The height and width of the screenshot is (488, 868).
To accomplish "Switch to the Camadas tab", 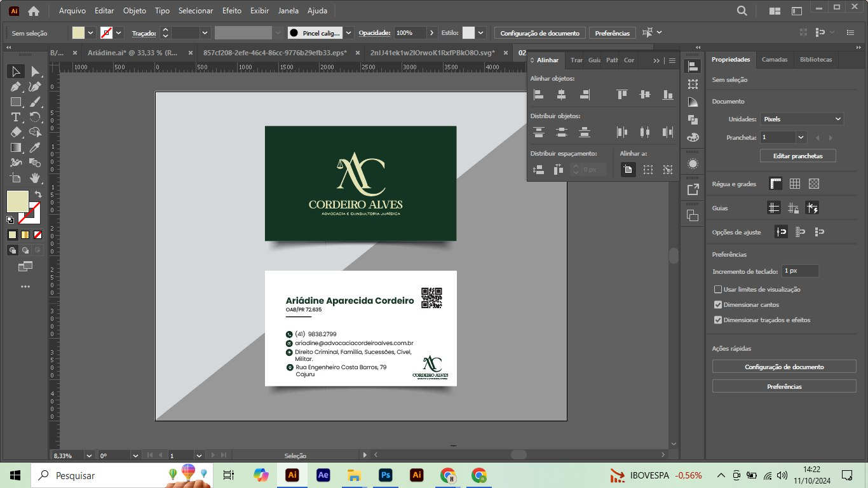I will click(775, 59).
